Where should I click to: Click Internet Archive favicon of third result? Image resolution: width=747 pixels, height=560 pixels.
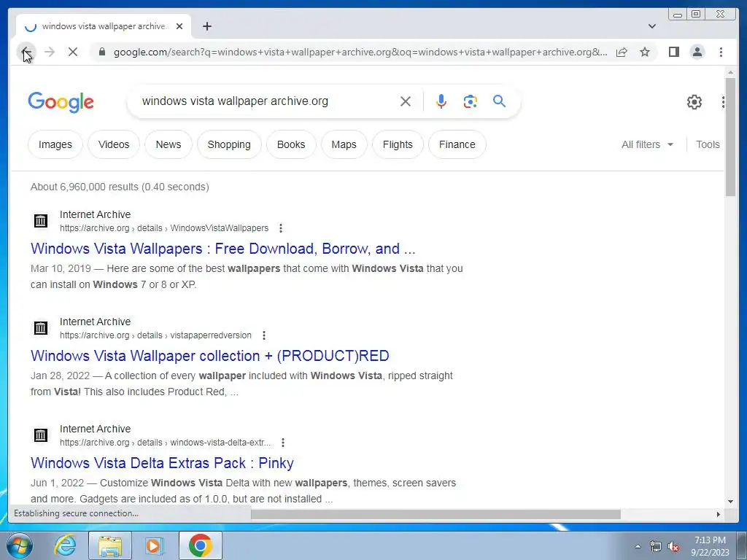point(41,435)
